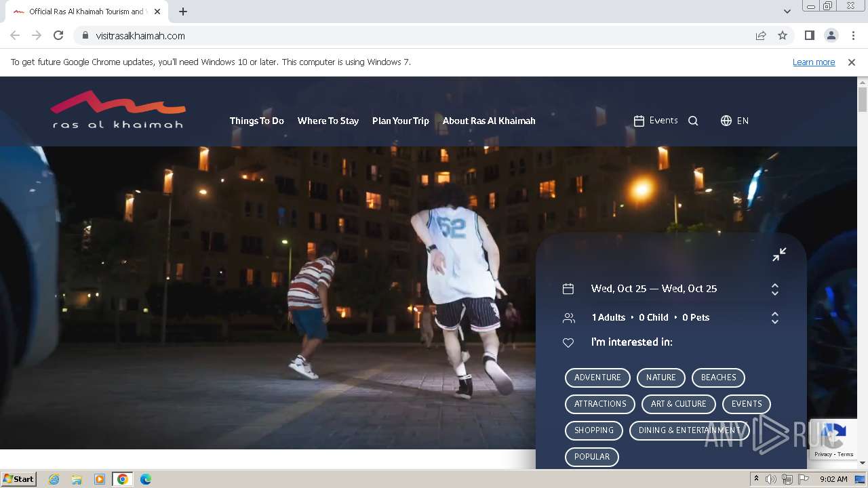Toggle the ART & CULTURE chip

coord(679,404)
